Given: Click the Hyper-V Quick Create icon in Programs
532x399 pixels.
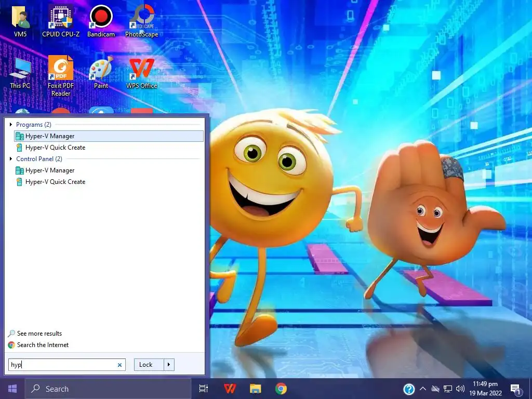Looking at the screenshot, I should 19,148.
